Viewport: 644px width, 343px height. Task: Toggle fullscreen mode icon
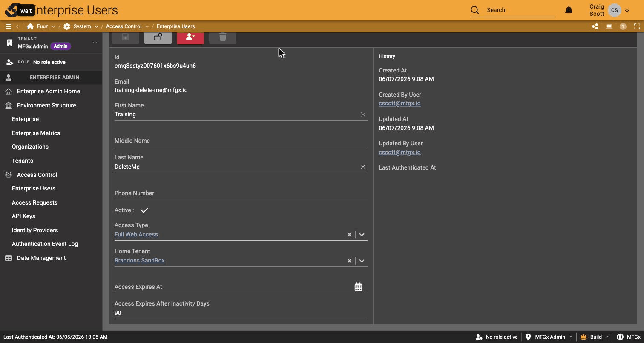pos(637,26)
